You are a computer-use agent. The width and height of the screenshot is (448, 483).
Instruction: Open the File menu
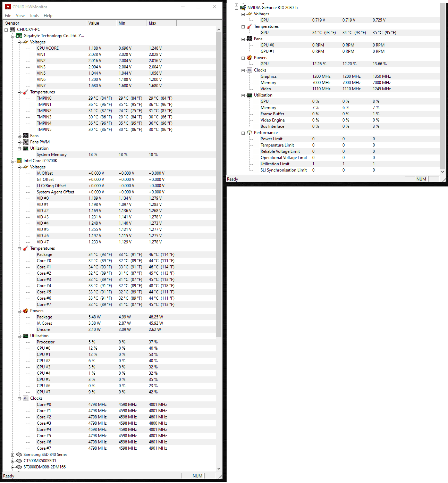8,16
